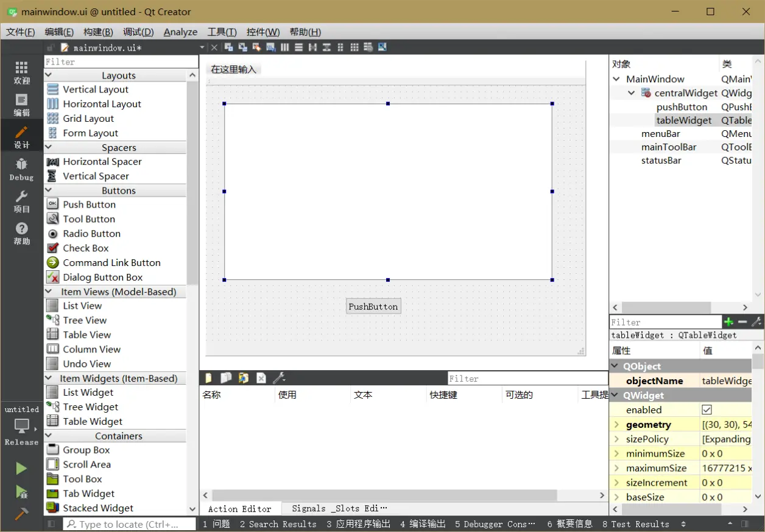
Task: Open the 4 编译输出 pane
Action: tap(423, 523)
